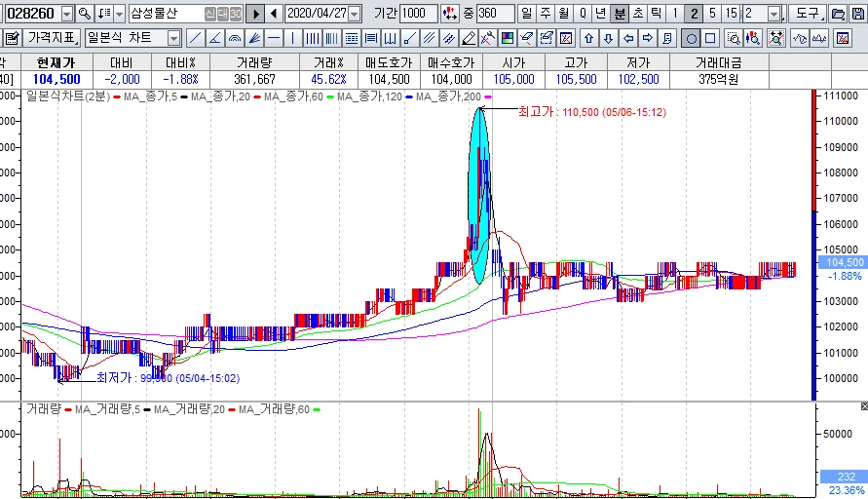Select the Fibonacci fan tool
This screenshot has height=499, width=868.
tap(254, 38)
